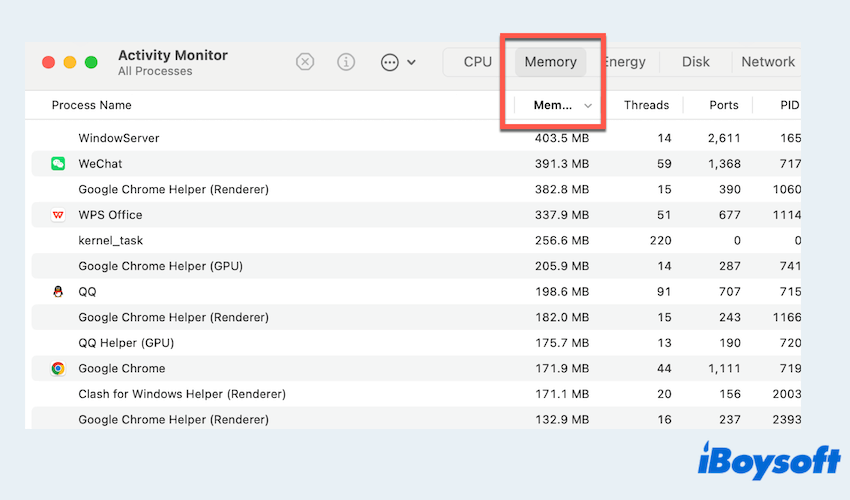The width and height of the screenshot is (850, 500).
Task: Select the WeChat app icon
Action: point(58,163)
